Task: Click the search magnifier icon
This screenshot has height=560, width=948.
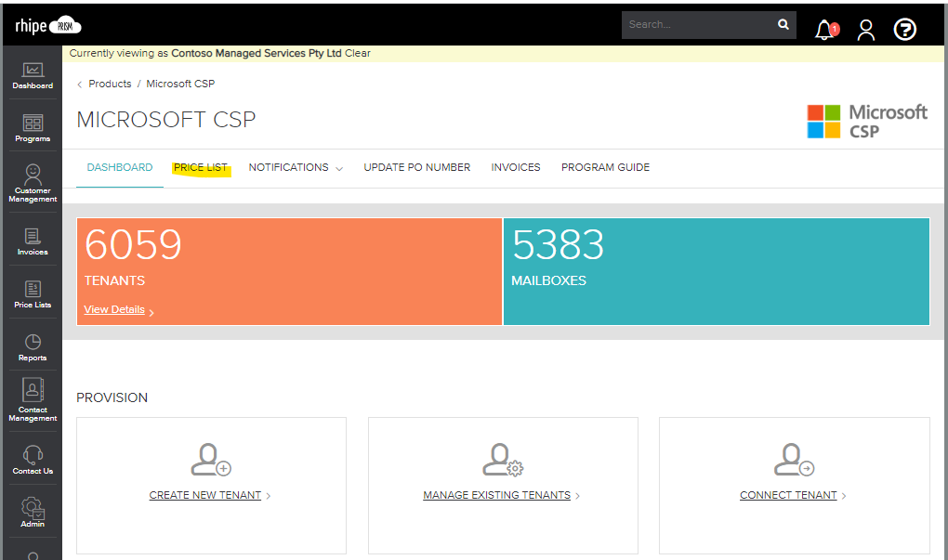Action: [x=783, y=24]
